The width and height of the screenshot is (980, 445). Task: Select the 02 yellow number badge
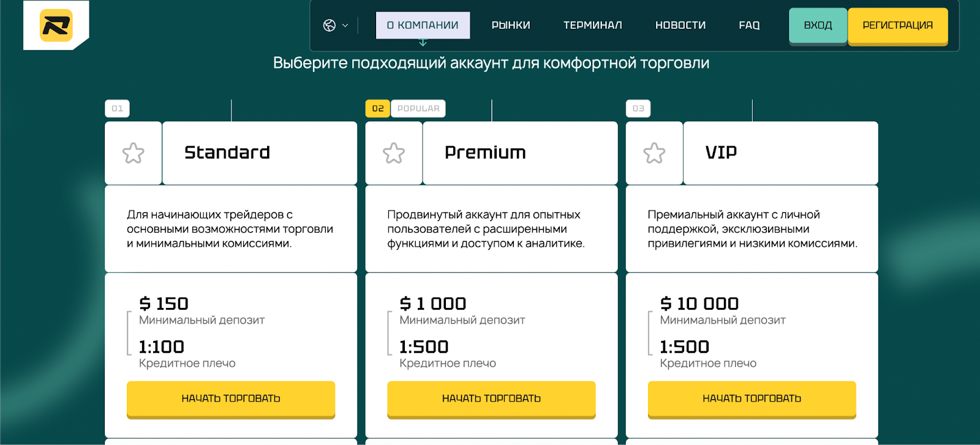(378, 108)
